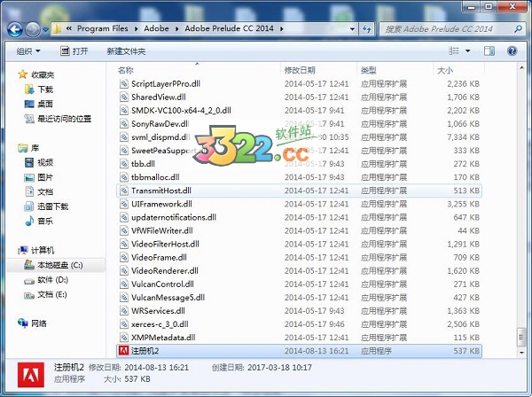Toggle the preview pane icon
The height and width of the screenshot is (397, 532).
(x=489, y=51)
